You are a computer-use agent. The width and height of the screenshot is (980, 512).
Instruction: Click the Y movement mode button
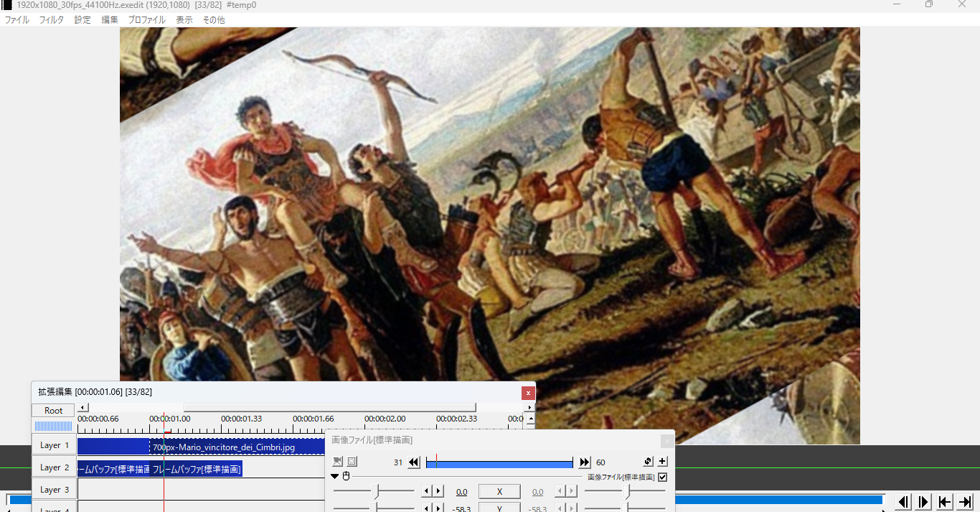499,508
